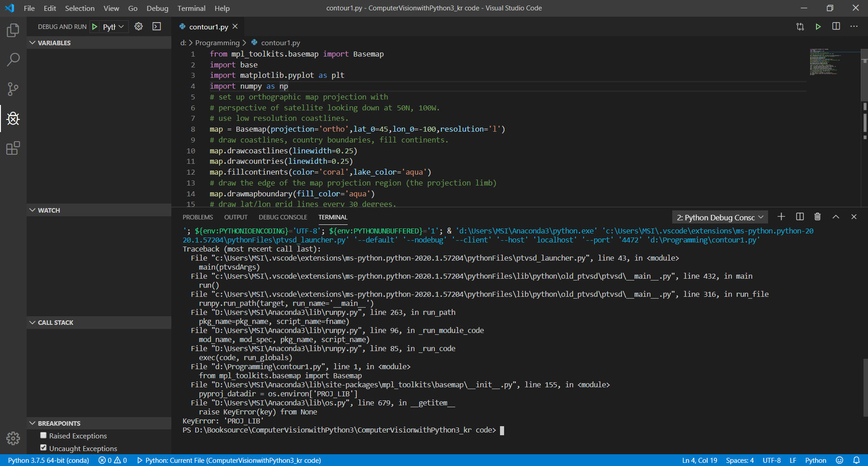Screen dimensions: 868x466
Task: Click the d: breadcrumb drive
Action: [x=183, y=43]
